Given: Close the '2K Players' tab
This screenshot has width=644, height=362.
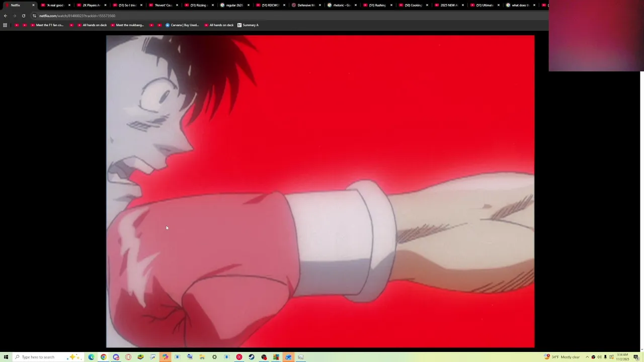Looking at the screenshot, I should click(x=105, y=5).
